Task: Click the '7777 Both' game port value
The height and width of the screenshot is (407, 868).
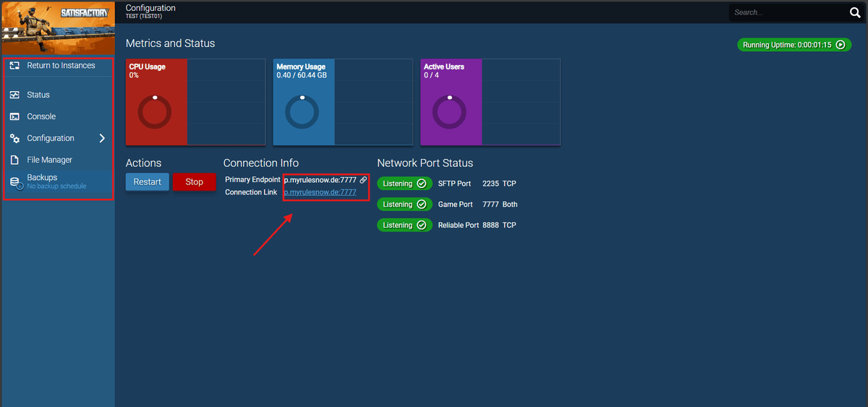Action: pyautogui.click(x=500, y=205)
